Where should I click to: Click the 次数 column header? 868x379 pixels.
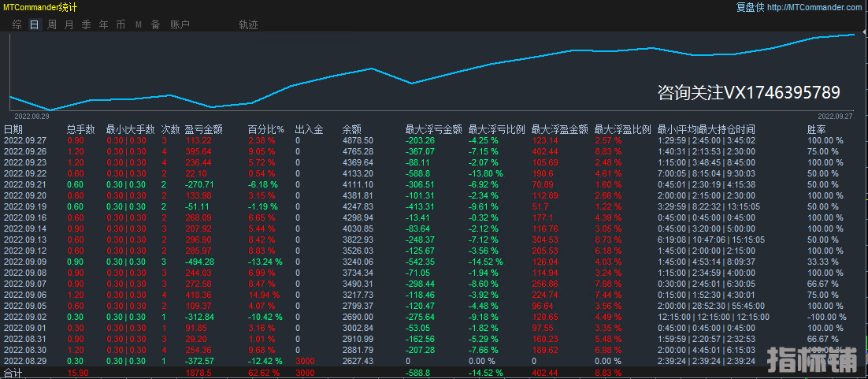click(x=170, y=130)
